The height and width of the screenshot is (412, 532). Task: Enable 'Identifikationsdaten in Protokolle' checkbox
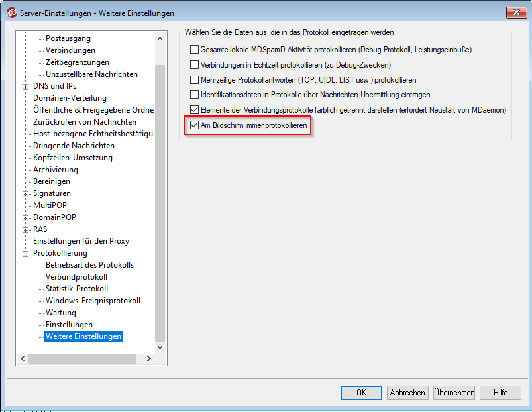(194, 95)
